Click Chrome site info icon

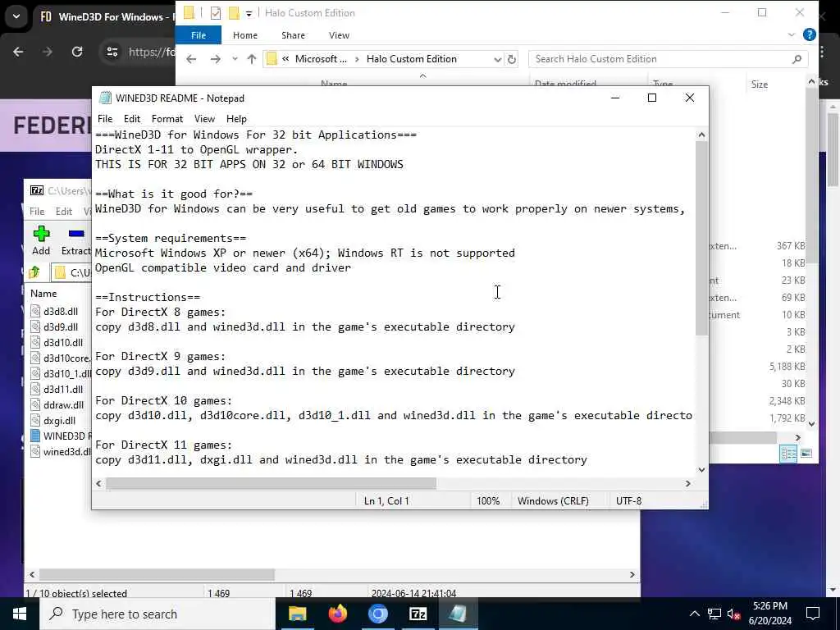(112, 52)
